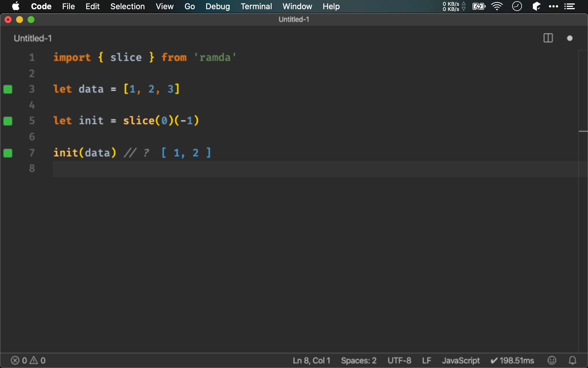Screen dimensions: 588x368
Task: Open the Edit menu
Action: [x=92, y=6]
